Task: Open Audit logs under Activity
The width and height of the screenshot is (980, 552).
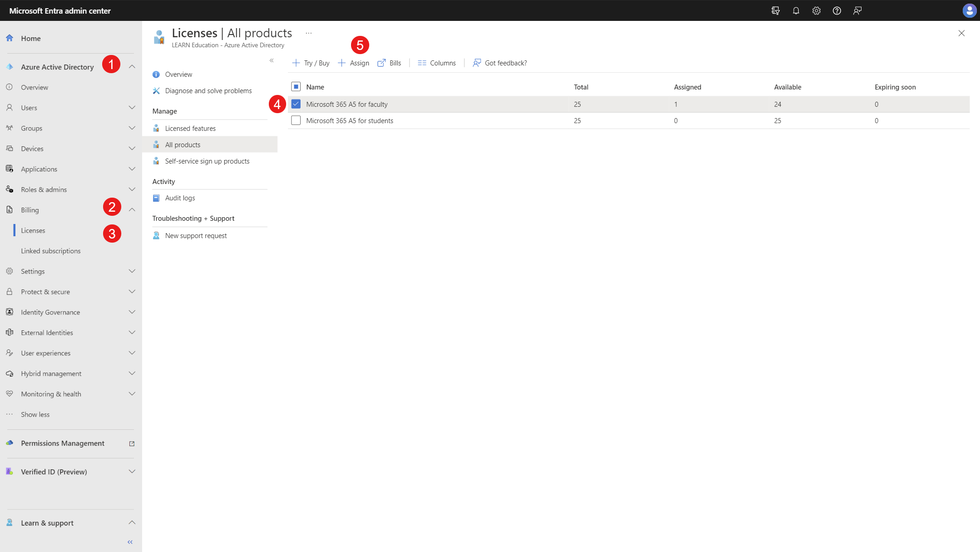Action: [180, 198]
